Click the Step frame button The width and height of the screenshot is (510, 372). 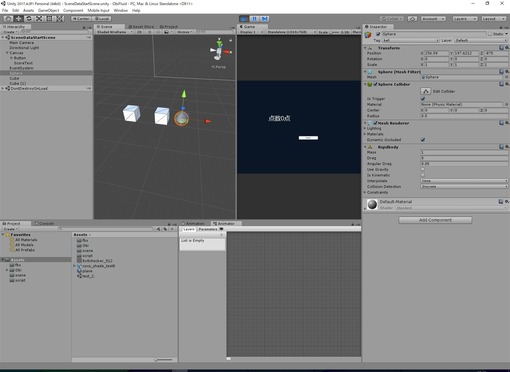tap(265, 19)
